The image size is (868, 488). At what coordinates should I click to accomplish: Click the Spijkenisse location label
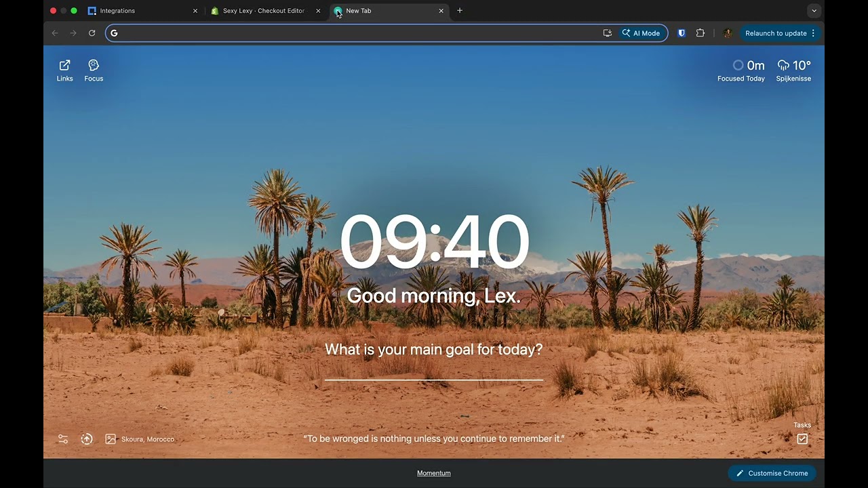pyautogui.click(x=793, y=79)
